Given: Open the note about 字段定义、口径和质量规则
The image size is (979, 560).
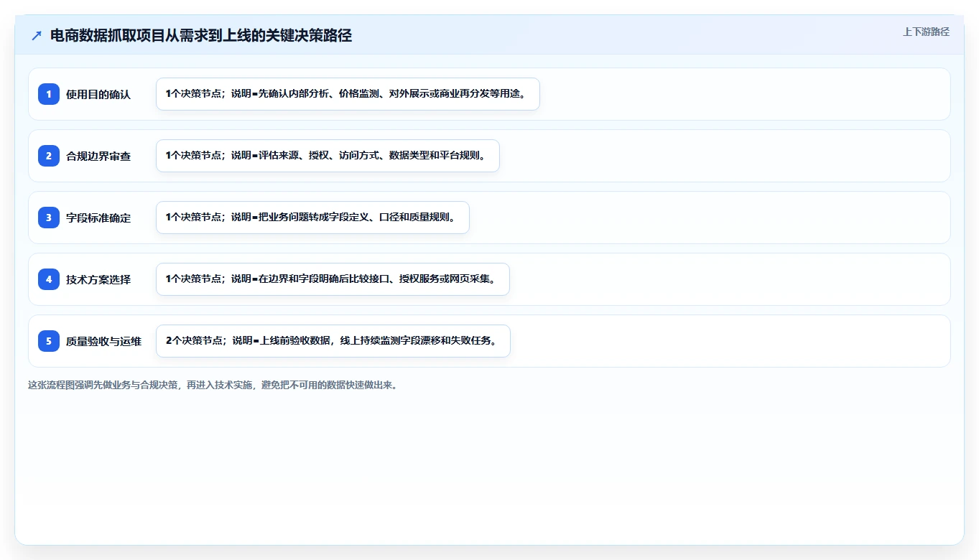Looking at the screenshot, I should pos(312,218).
